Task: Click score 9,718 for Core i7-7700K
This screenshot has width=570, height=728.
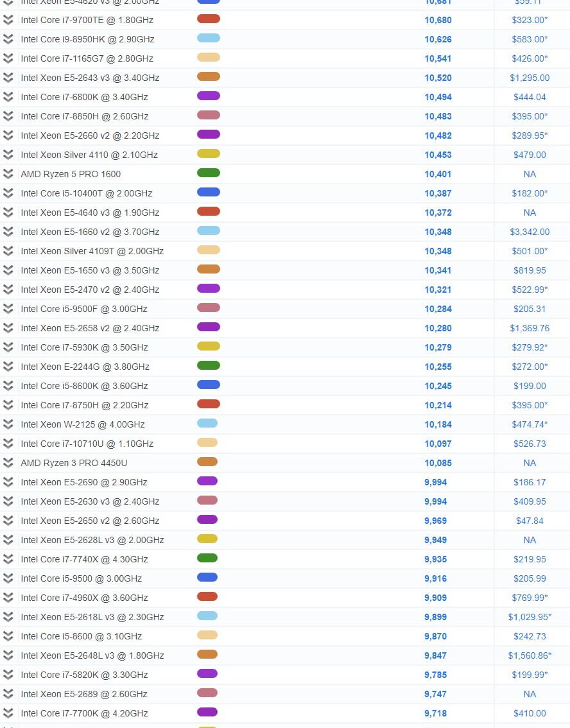Action: (x=435, y=713)
